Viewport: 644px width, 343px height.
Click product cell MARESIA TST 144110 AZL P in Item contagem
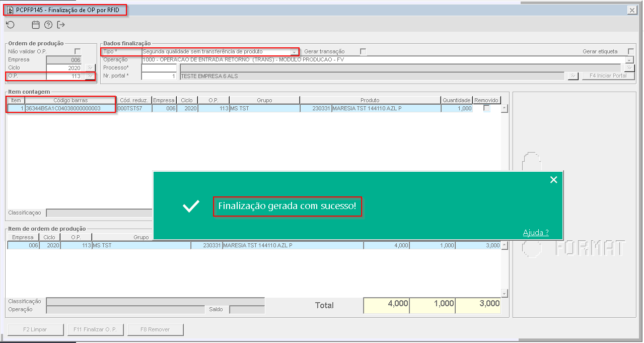[386, 108]
